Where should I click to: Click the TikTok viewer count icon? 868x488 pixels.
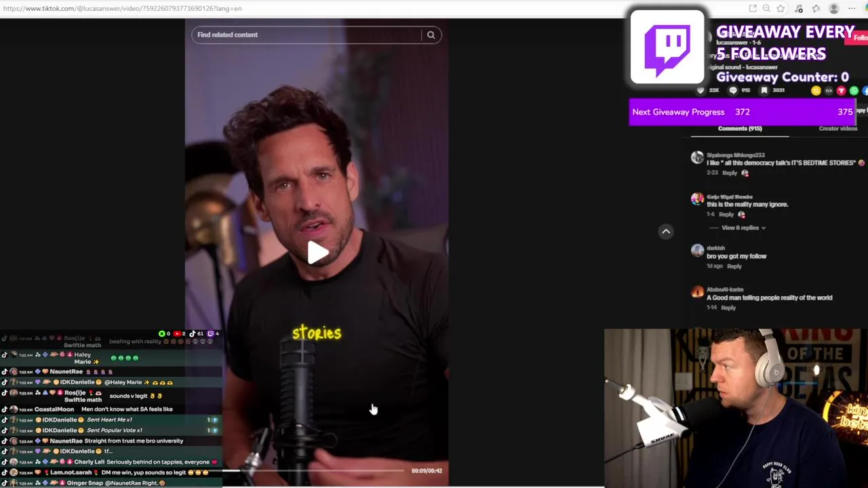pos(192,333)
